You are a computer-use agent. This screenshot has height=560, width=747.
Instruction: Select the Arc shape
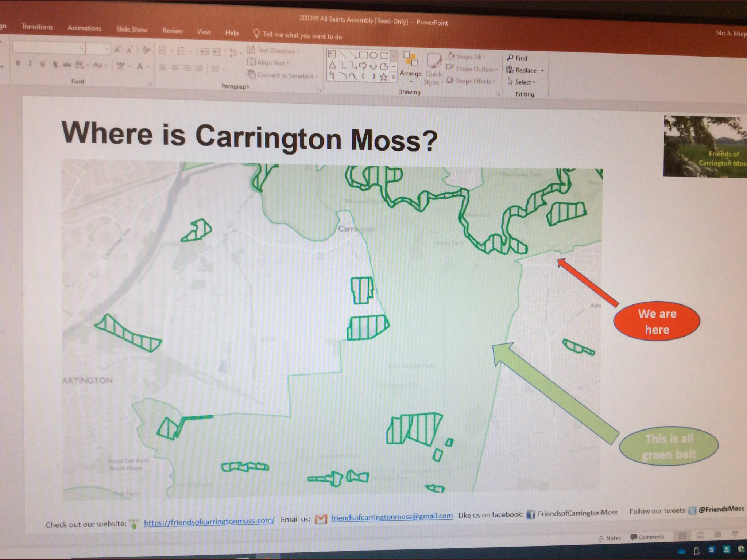point(342,76)
